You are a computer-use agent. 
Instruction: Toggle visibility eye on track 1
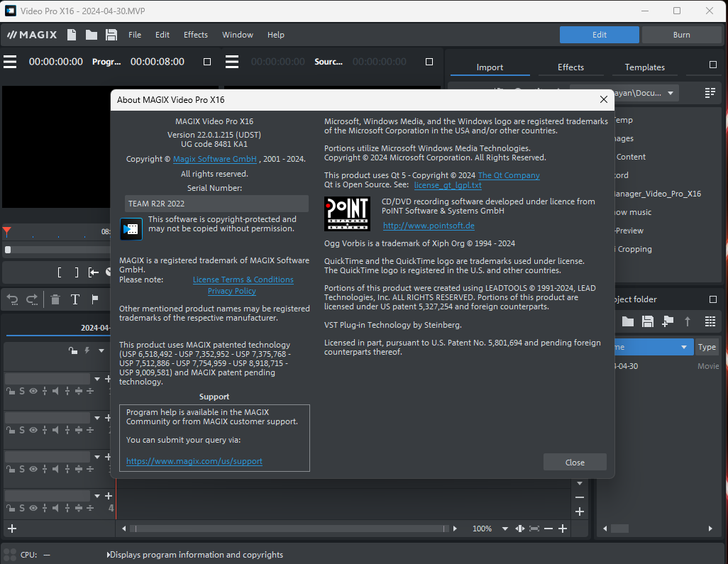[x=33, y=392]
